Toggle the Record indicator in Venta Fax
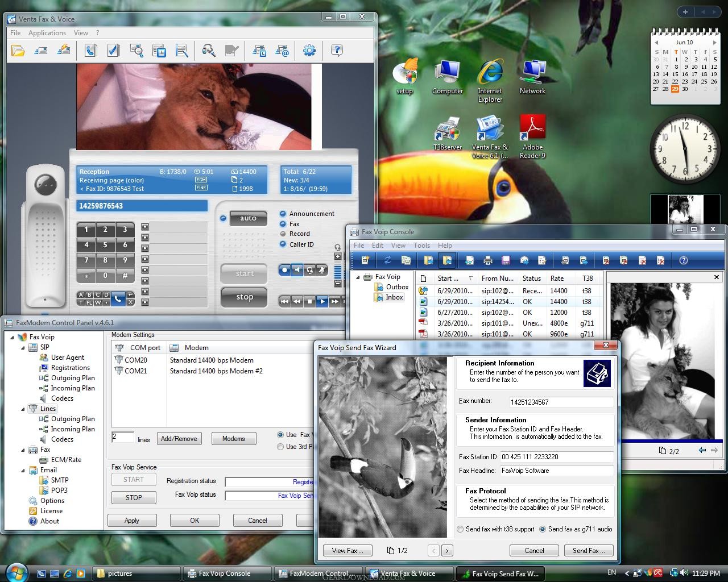This screenshot has width=728, height=582. pos(283,234)
